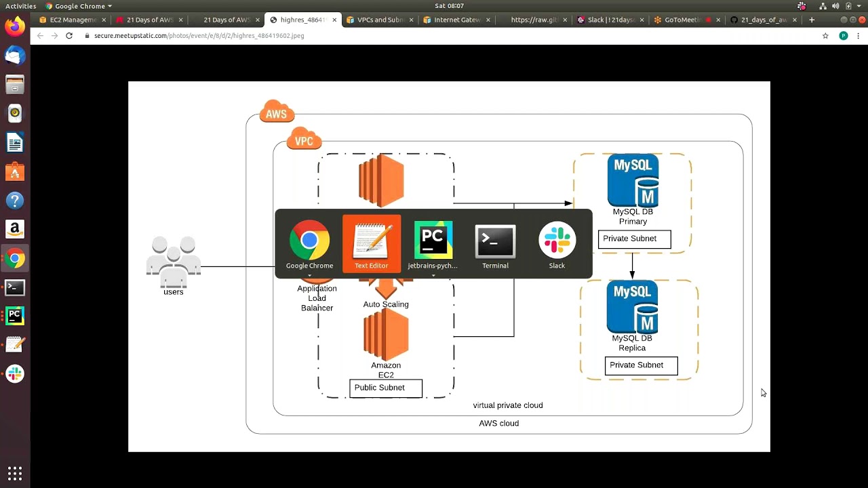Click the browser forward arrow
The width and height of the screenshot is (868, 488).
click(x=54, y=35)
